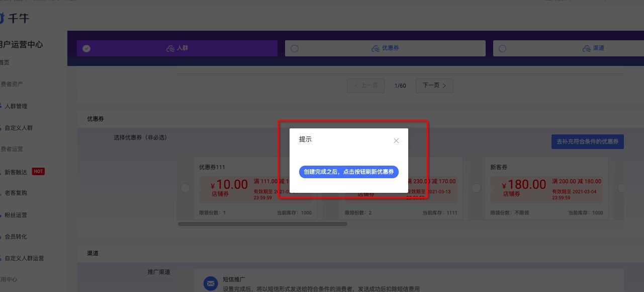Screen dimensions: 644x292
Task: Click the empty circle in 渠道 step
Action: pos(503,49)
